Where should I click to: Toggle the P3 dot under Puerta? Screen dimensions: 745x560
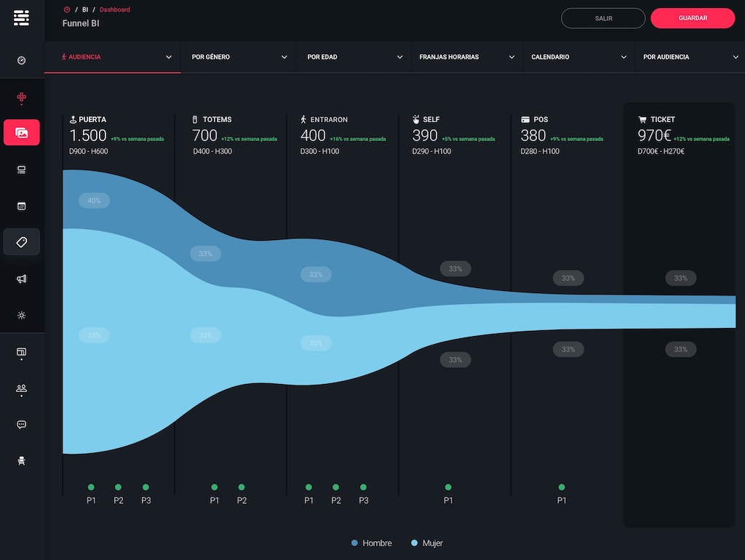tap(146, 487)
